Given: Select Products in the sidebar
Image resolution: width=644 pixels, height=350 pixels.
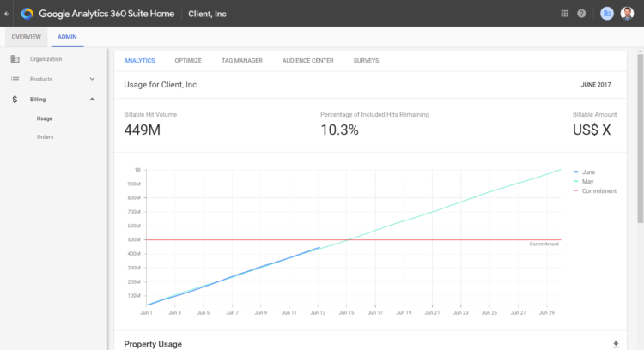Looking at the screenshot, I should pos(41,79).
